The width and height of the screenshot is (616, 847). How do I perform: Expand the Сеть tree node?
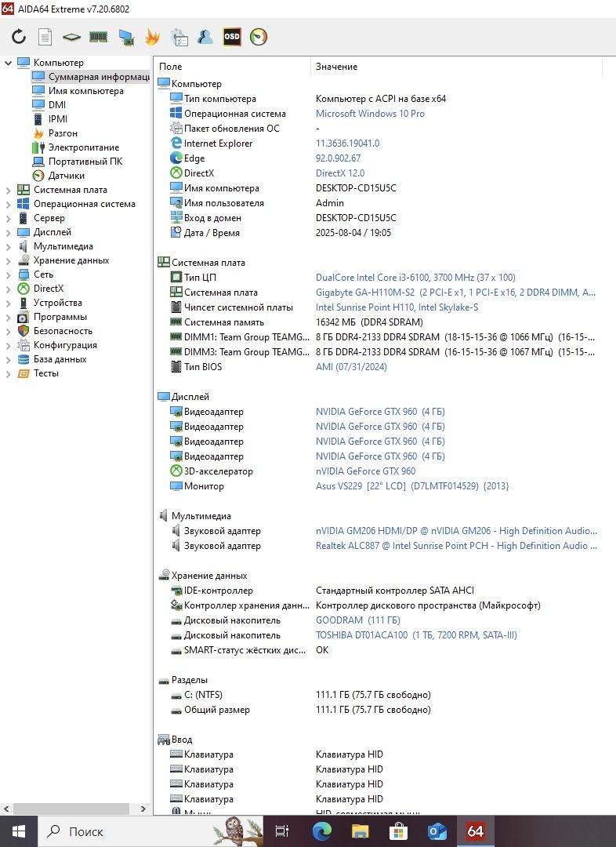(x=8, y=274)
